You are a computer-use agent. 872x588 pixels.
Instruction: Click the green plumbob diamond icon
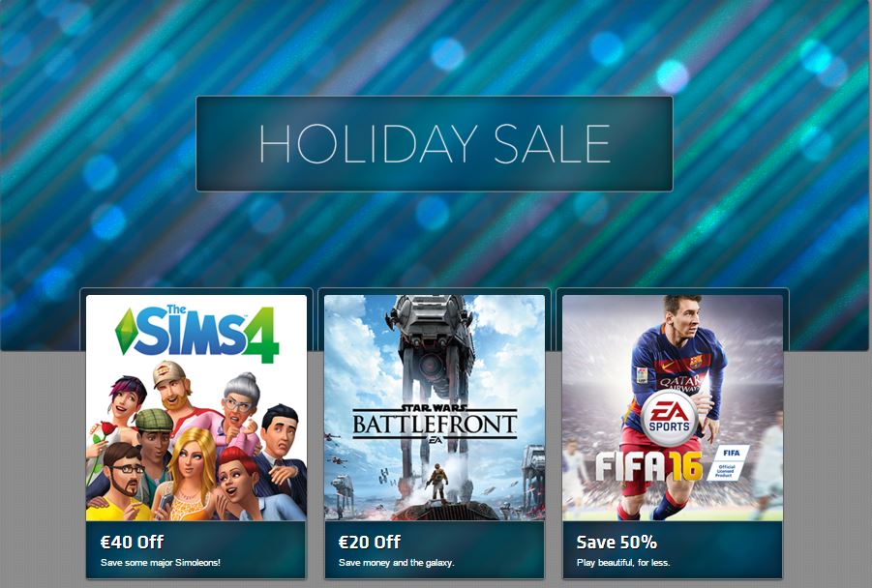coord(125,332)
